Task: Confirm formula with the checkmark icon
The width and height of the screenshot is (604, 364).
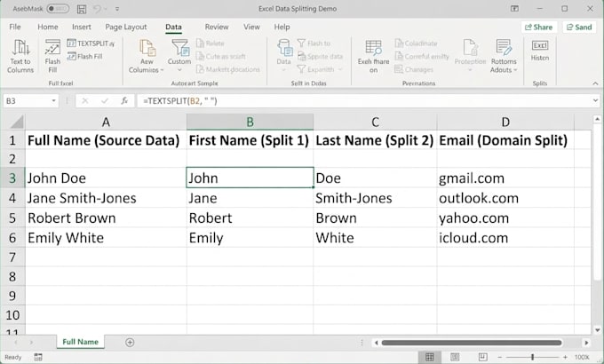Action: [x=105, y=101]
